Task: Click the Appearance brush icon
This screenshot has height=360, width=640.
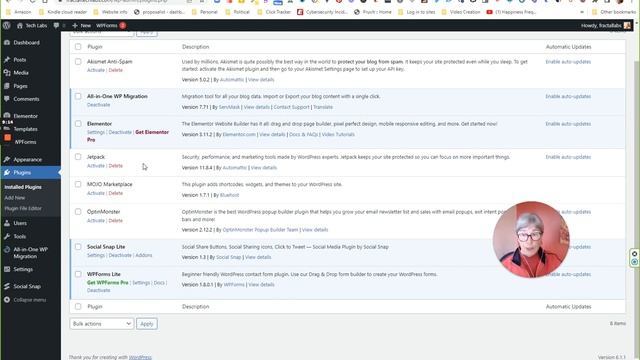Action: (x=7, y=160)
